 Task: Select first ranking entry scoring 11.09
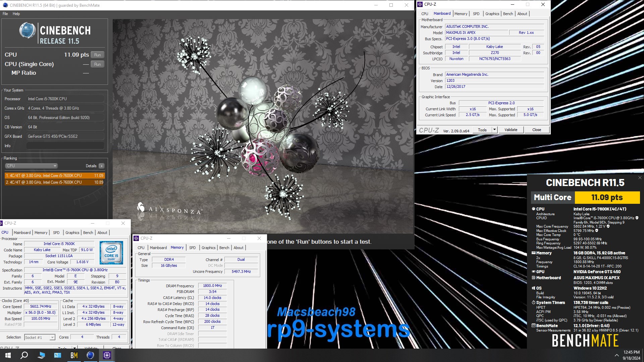(x=55, y=176)
